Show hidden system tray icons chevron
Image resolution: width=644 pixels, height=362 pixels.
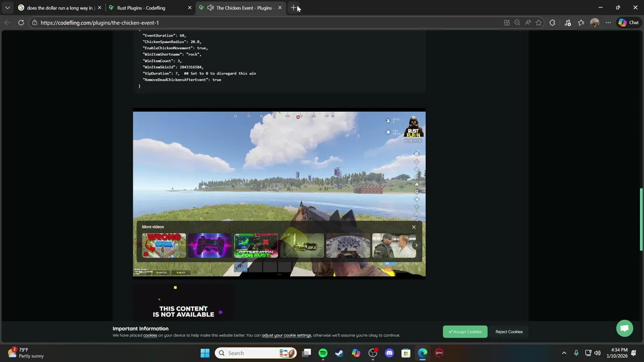(564, 353)
